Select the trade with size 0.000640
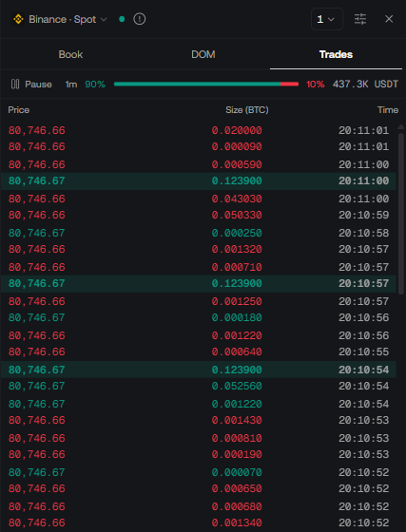 tap(199, 352)
